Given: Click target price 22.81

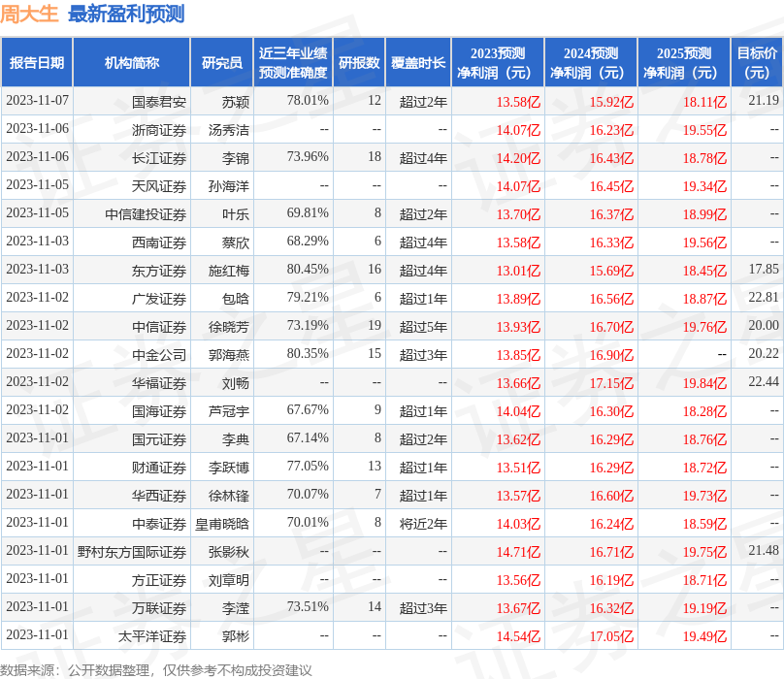Looking at the screenshot, I should tap(764, 298).
